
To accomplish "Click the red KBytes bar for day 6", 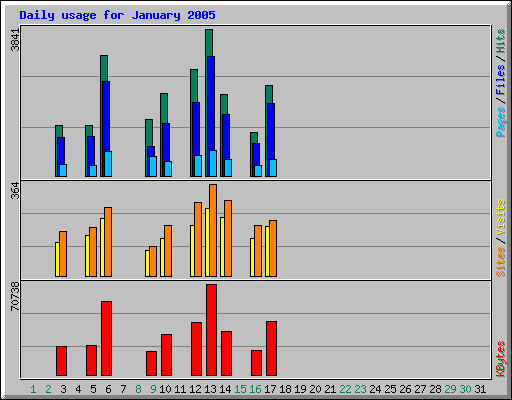I will tap(106, 338).
